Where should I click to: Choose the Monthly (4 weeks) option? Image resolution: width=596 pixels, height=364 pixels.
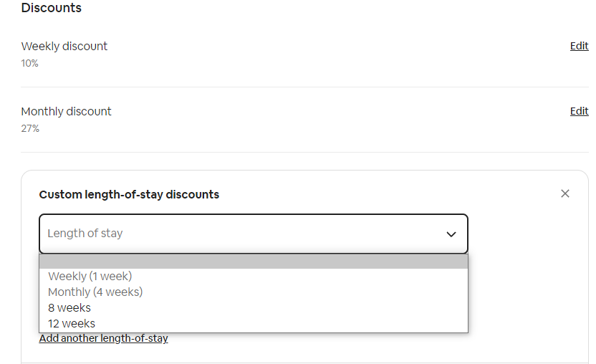95,292
